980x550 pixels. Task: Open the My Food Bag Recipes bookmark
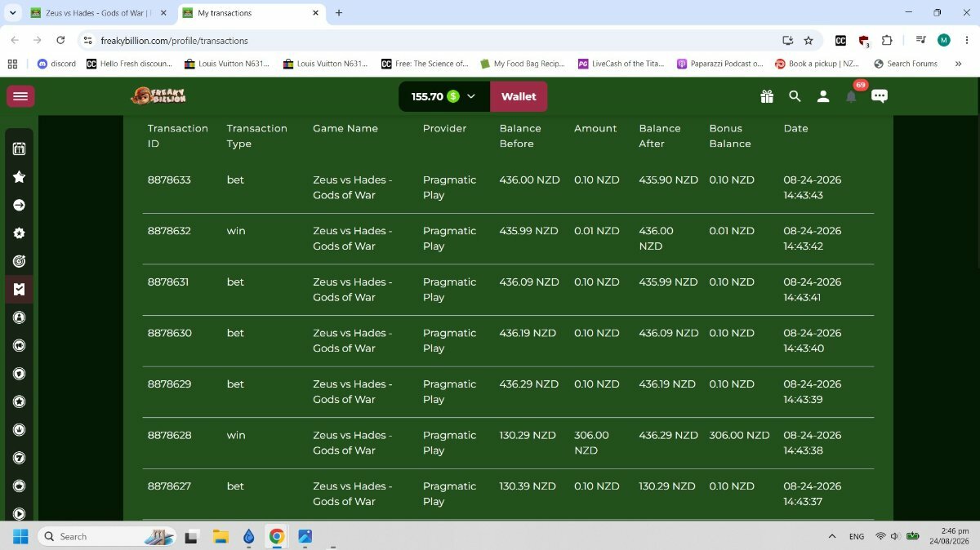(x=523, y=64)
